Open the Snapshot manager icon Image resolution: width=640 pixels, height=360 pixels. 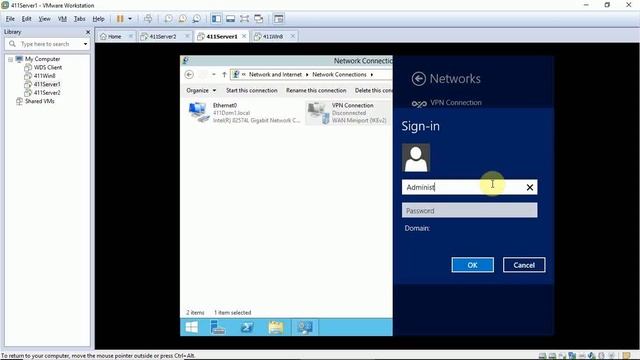[x=196, y=19]
